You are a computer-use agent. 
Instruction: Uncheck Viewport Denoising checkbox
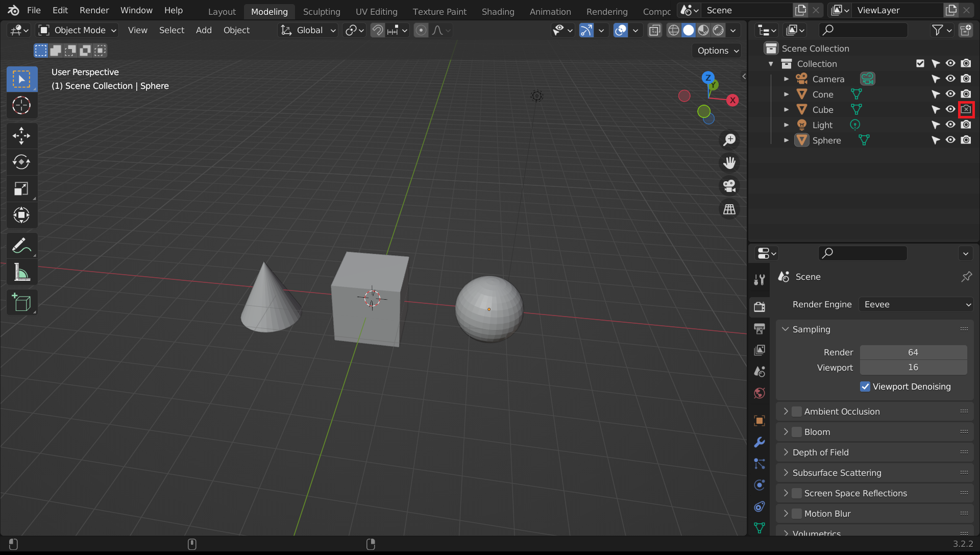(865, 387)
